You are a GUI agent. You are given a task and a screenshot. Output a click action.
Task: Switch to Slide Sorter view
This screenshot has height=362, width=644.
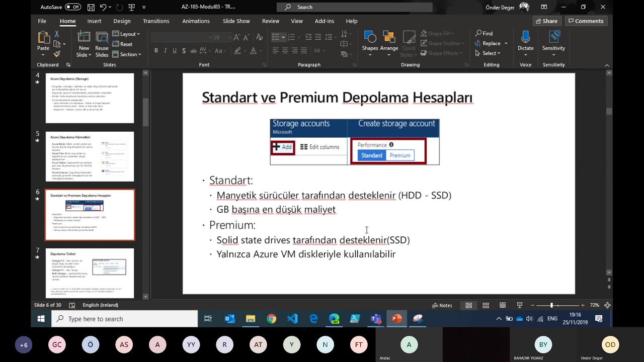pos(486,305)
